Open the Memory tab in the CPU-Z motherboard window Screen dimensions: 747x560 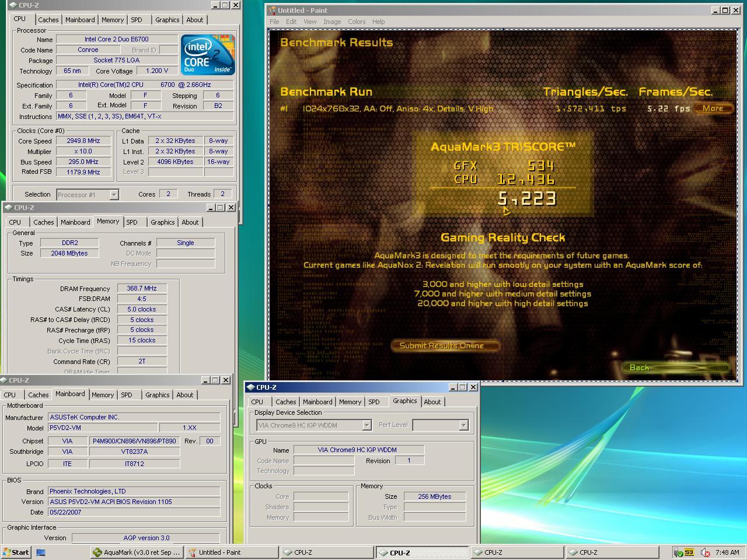pos(103,395)
